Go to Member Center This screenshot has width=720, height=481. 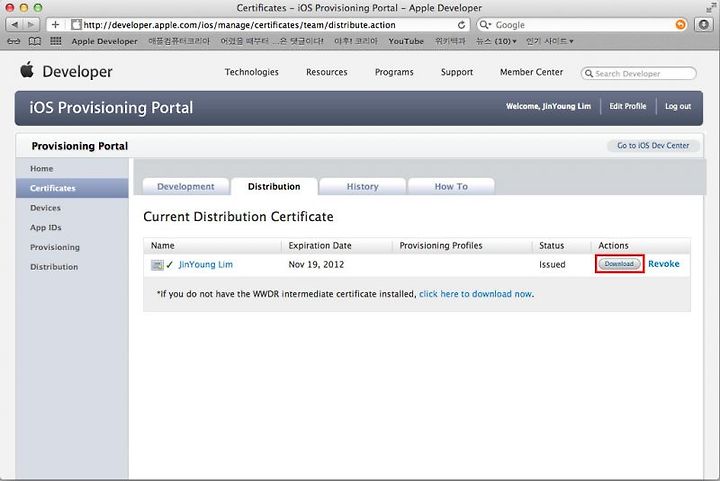[x=531, y=72]
